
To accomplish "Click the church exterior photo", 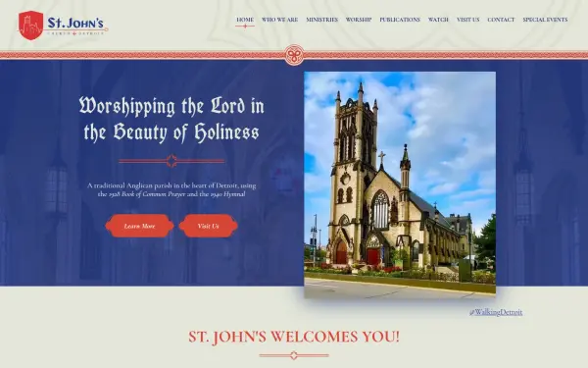I will point(400,184).
